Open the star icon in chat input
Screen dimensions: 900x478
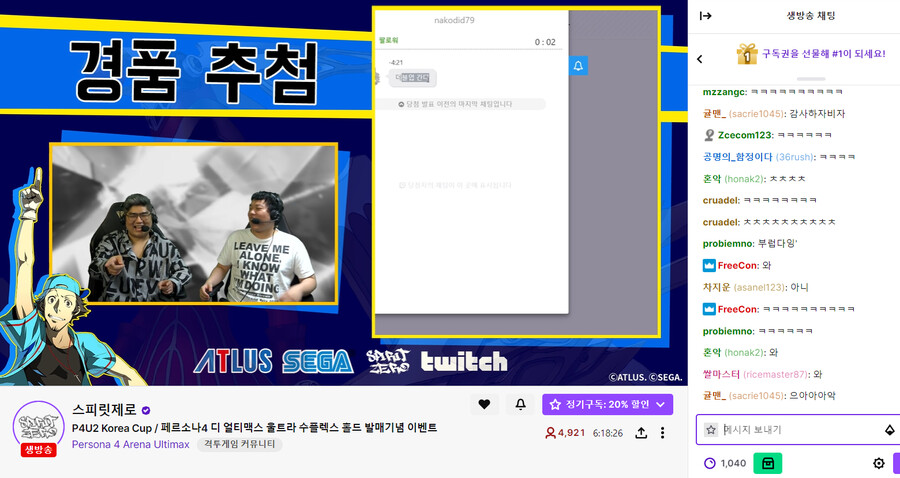711,430
